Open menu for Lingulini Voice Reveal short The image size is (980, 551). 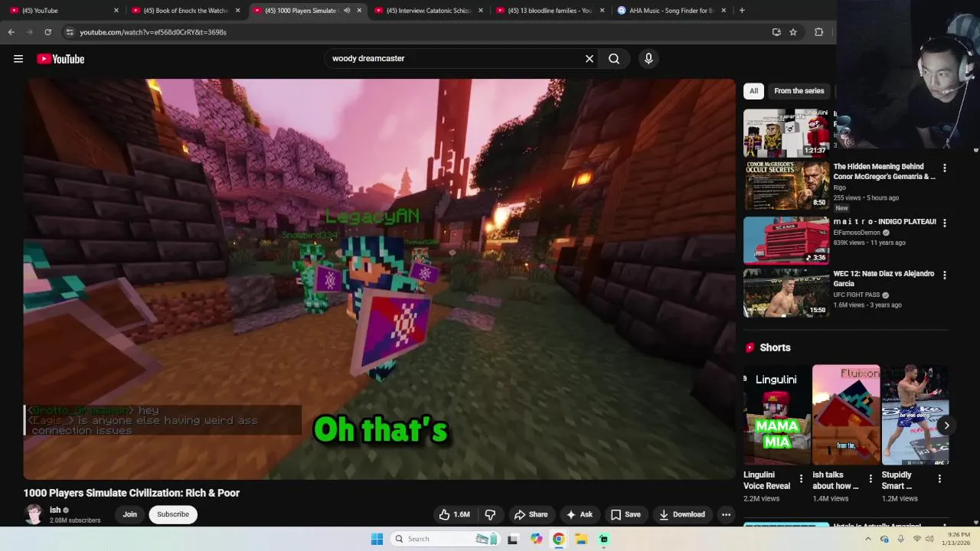coord(801,479)
